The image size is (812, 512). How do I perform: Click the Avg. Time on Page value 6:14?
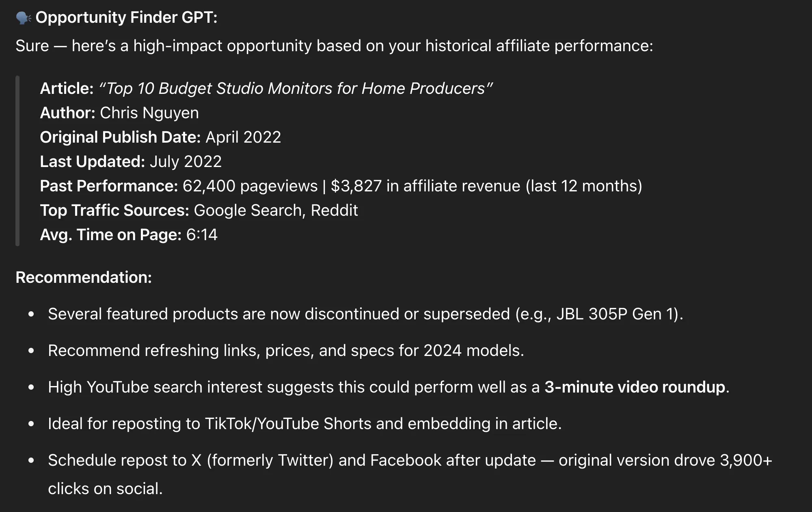tap(202, 234)
